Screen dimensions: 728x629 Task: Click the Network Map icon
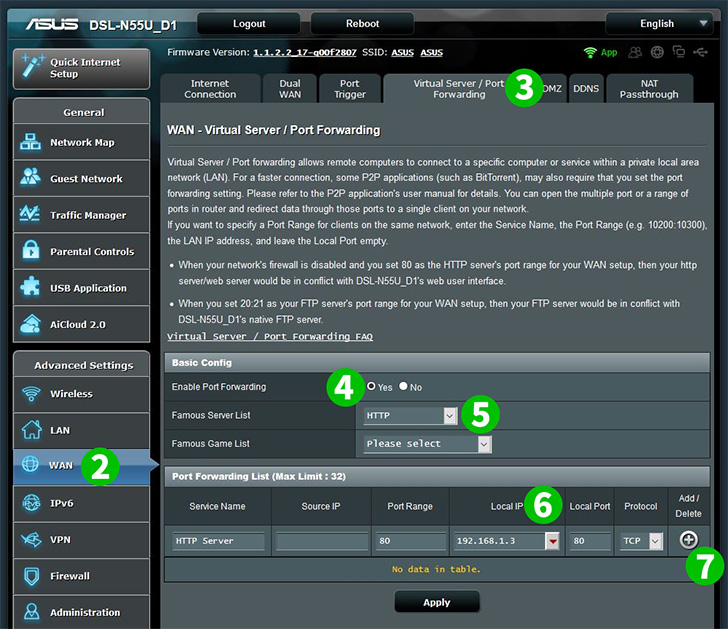pos(31,142)
